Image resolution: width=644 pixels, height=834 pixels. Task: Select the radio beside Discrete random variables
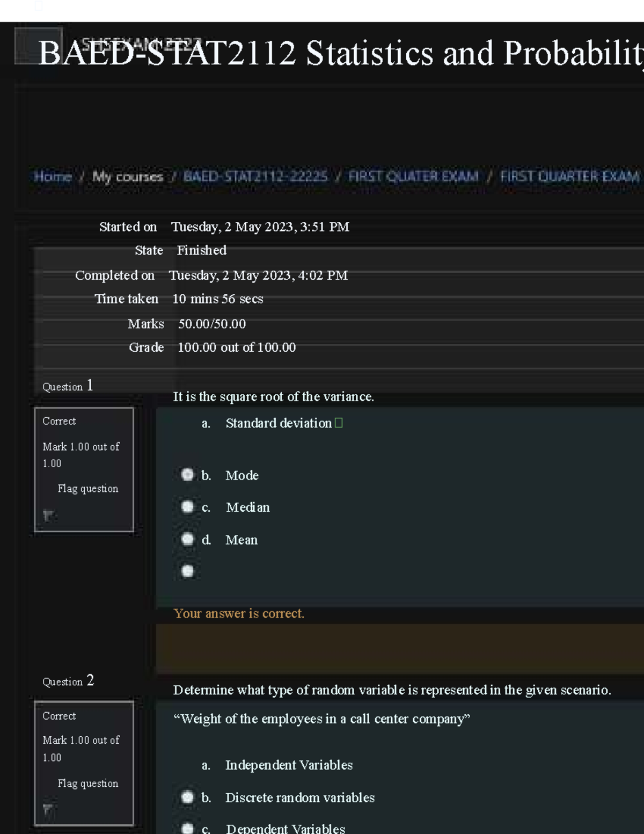(x=187, y=797)
